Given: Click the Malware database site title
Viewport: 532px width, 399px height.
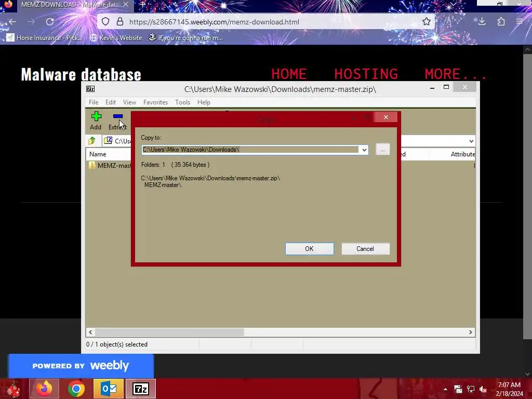Looking at the screenshot, I should point(81,74).
